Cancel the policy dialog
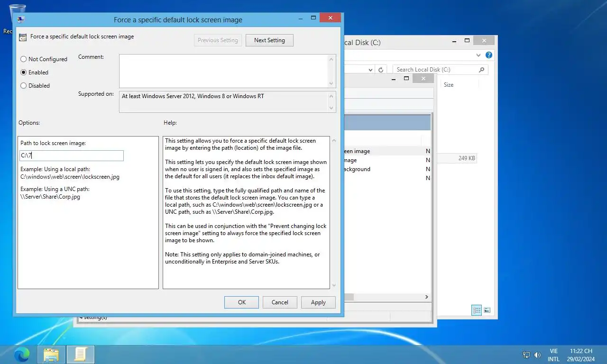 point(280,302)
